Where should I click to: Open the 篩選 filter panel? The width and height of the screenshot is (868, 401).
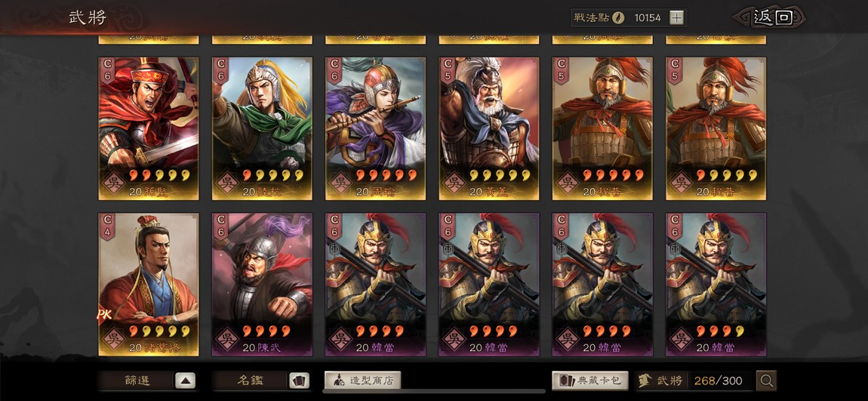(137, 381)
